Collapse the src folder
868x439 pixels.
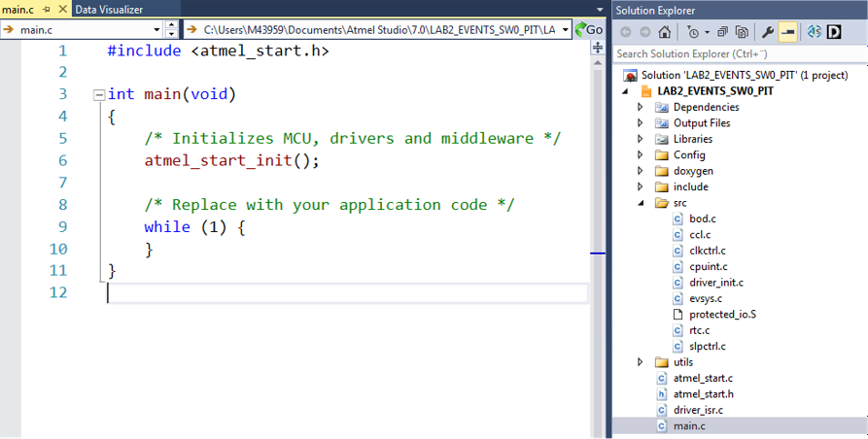tap(641, 203)
